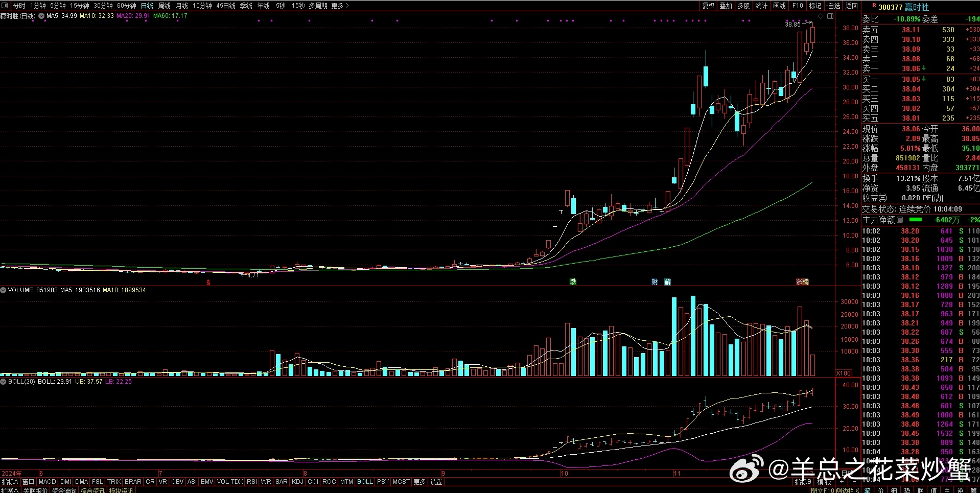Open the 关联报价 tab

(x=35, y=490)
